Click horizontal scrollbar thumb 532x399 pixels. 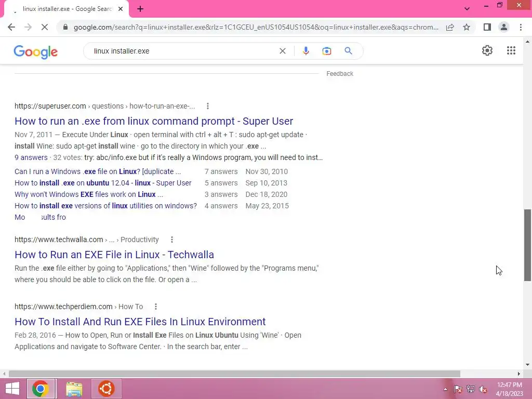[x=234, y=374]
